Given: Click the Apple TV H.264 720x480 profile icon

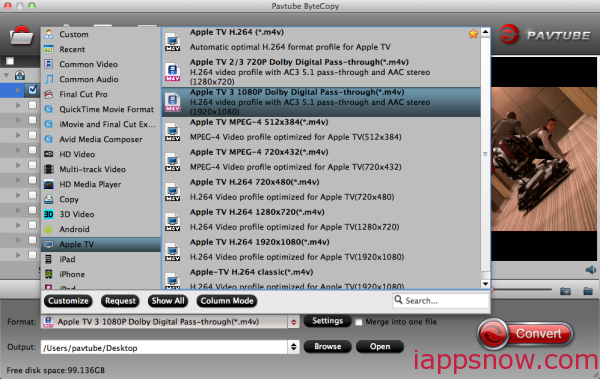Looking at the screenshot, I should point(173,191).
